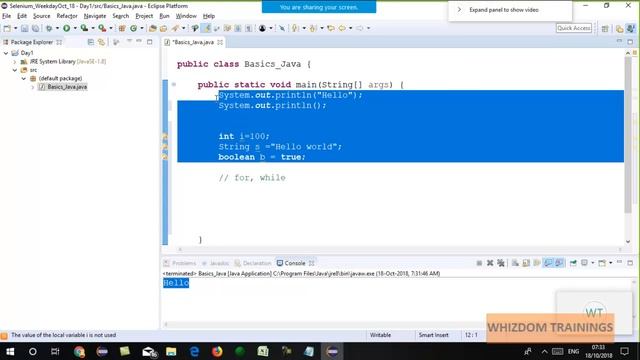Click Terminate icon in Console toolbar

pos(479,263)
